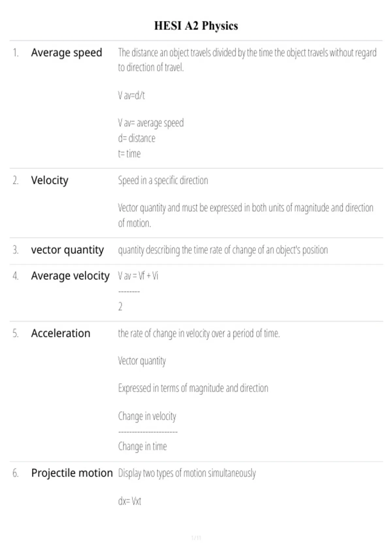Click the page number indicator at bottom
The height and width of the screenshot is (556, 392).
[196, 538]
